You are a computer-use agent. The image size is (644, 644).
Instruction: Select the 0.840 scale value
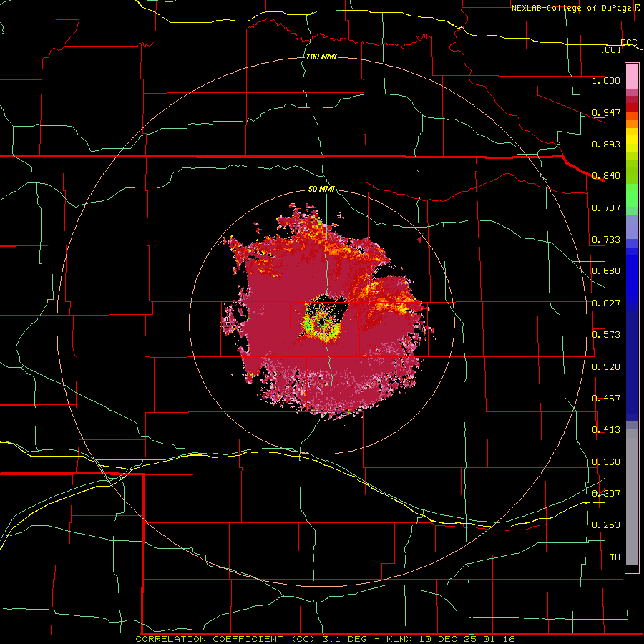pos(606,176)
